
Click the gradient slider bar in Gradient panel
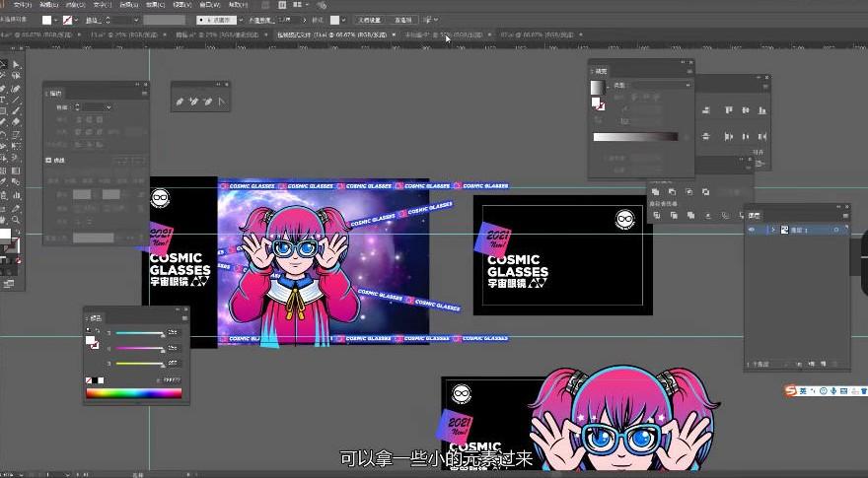[x=635, y=137]
